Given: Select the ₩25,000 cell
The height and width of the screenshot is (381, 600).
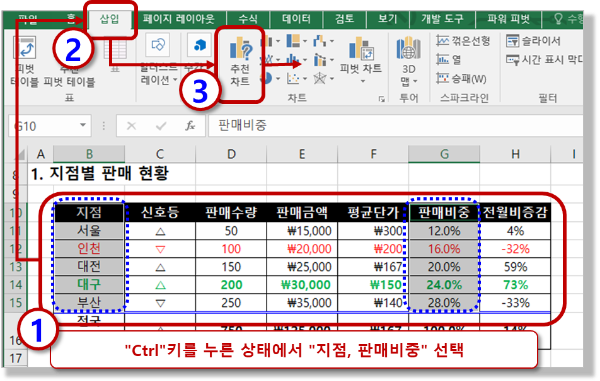Looking at the screenshot, I should [x=302, y=267].
